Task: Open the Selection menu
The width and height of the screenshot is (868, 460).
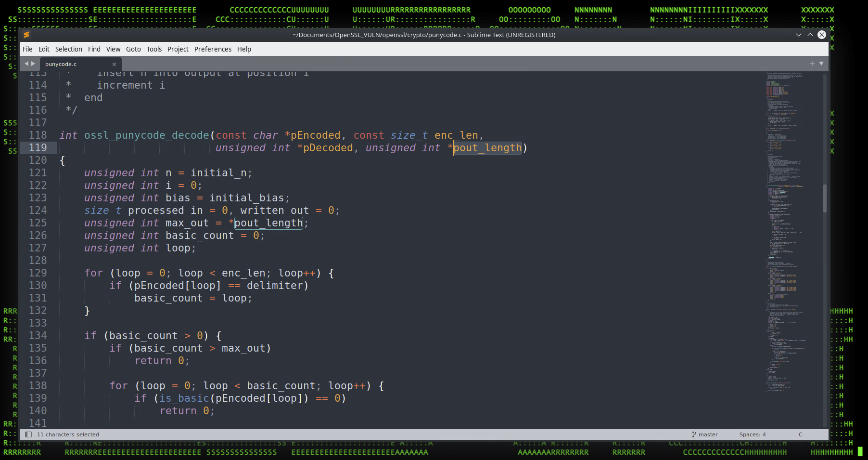Action: tap(68, 49)
